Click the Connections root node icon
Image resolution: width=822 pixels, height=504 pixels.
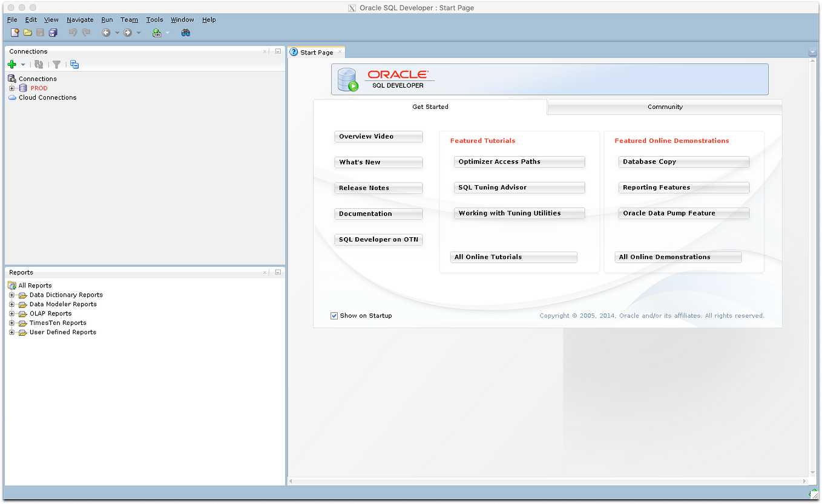[12, 79]
